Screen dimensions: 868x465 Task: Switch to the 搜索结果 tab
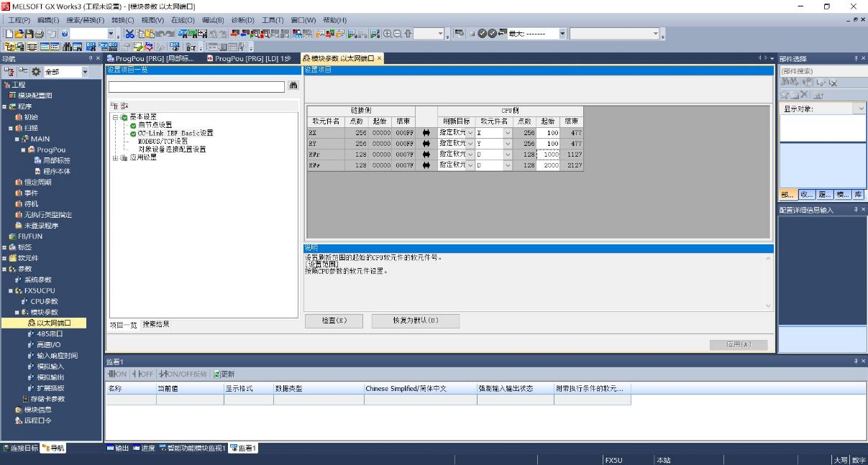(x=155, y=325)
